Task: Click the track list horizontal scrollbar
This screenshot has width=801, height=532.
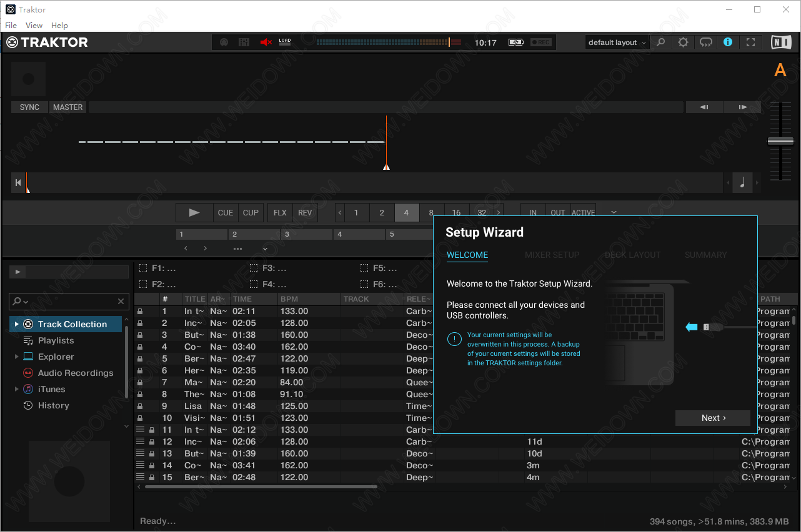Action: pyautogui.click(x=261, y=486)
